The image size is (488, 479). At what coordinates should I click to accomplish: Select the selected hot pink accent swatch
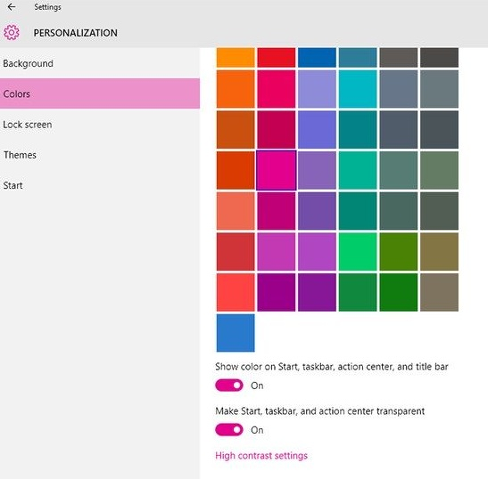[x=276, y=170]
